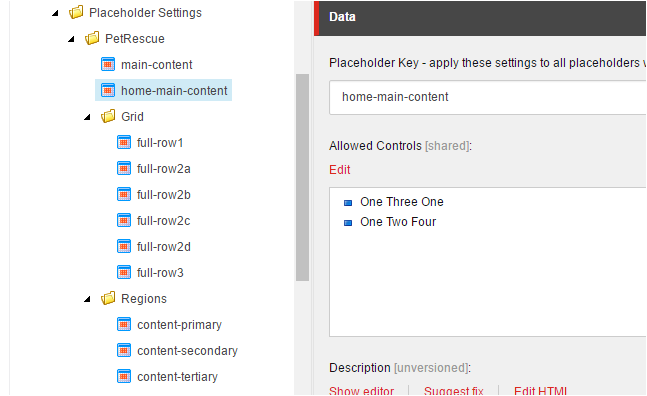Click the Placeholder Settings folder icon
647x396 pixels.
point(76,12)
